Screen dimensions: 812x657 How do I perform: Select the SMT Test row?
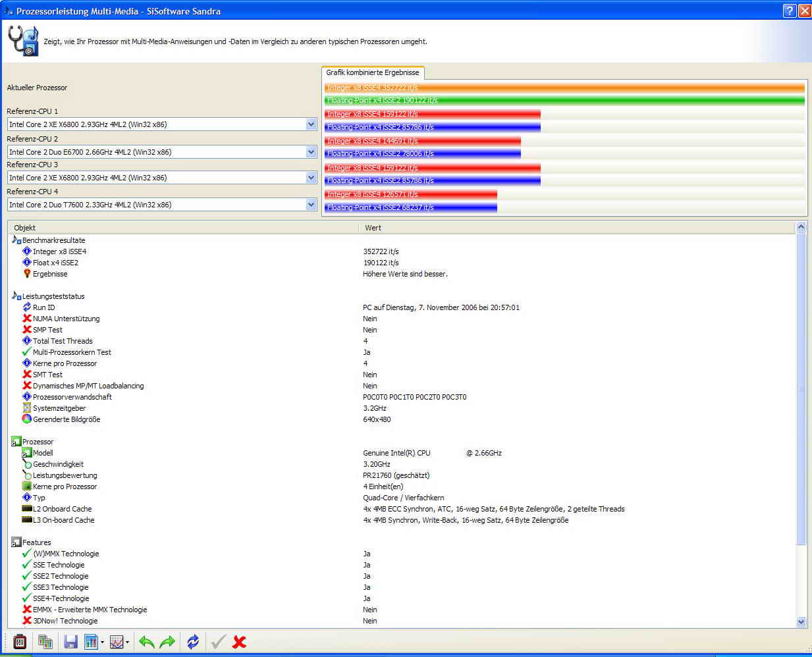[402, 375]
